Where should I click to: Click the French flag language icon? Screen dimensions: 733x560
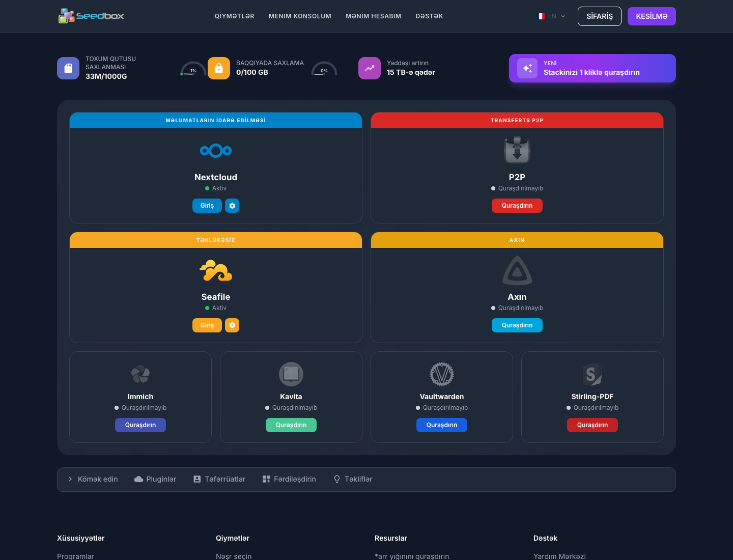click(x=542, y=16)
